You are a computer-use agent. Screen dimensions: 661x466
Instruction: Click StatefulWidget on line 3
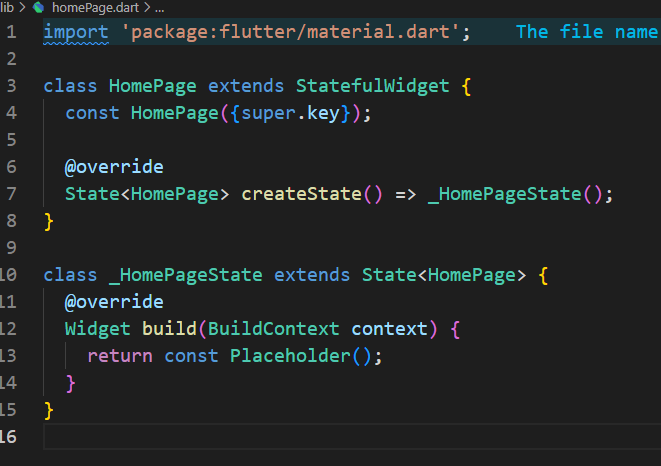(x=372, y=86)
